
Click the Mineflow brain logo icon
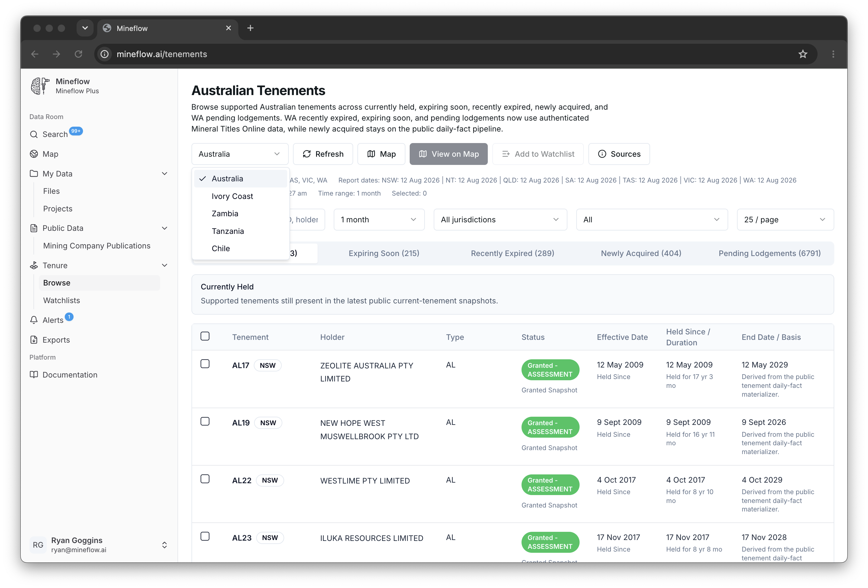[x=40, y=86]
